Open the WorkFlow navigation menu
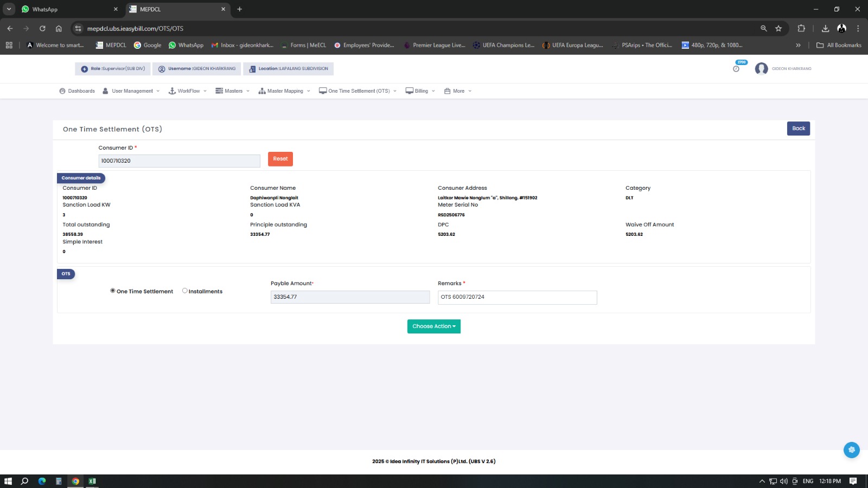Viewport: 868px width, 488px height. [x=188, y=91]
